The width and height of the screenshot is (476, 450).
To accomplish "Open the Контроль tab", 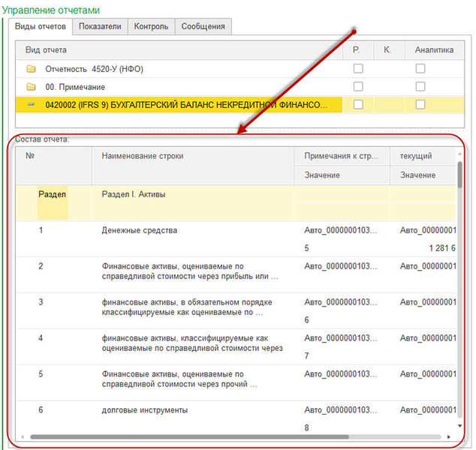I will click(x=151, y=26).
